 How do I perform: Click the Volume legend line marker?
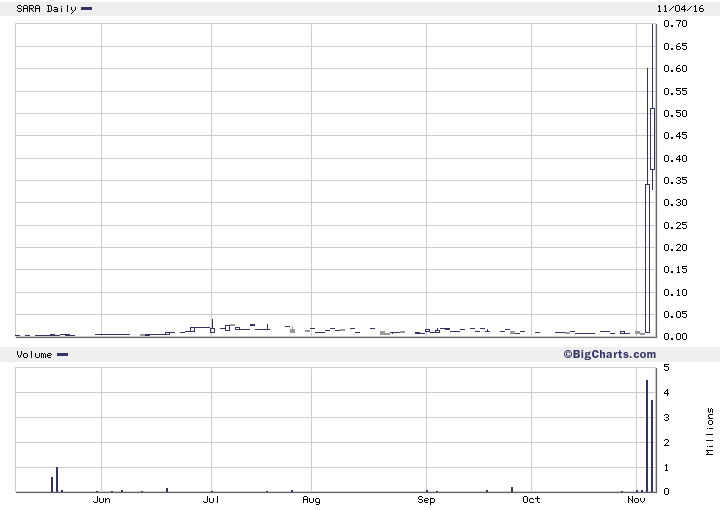click(62, 354)
